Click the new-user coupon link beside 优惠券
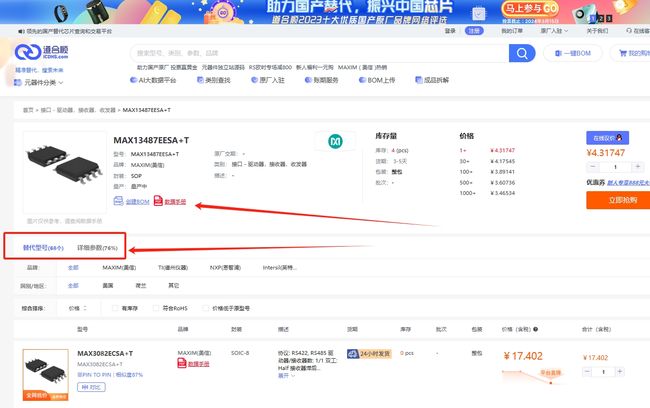The image size is (650, 408). [628, 182]
